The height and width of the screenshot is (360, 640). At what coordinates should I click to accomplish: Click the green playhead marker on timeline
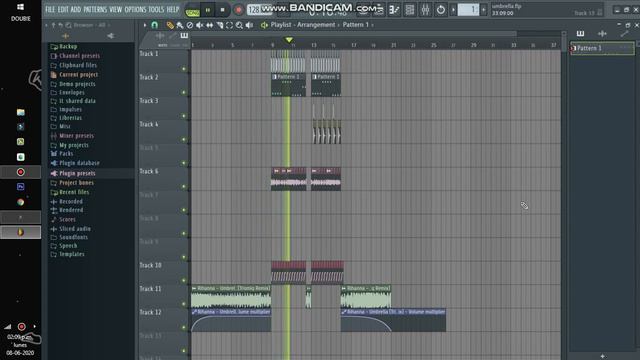[289, 40]
